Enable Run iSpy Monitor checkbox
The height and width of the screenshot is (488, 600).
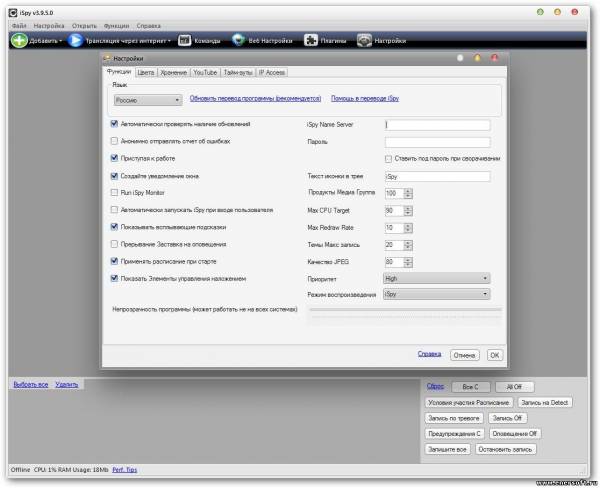click(114, 193)
